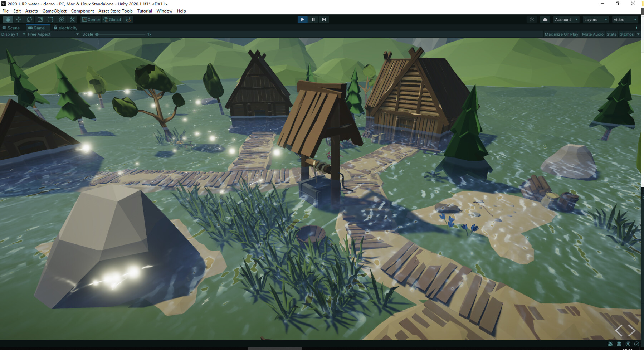Select the Move tool
644x350 pixels.
click(x=18, y=19)
